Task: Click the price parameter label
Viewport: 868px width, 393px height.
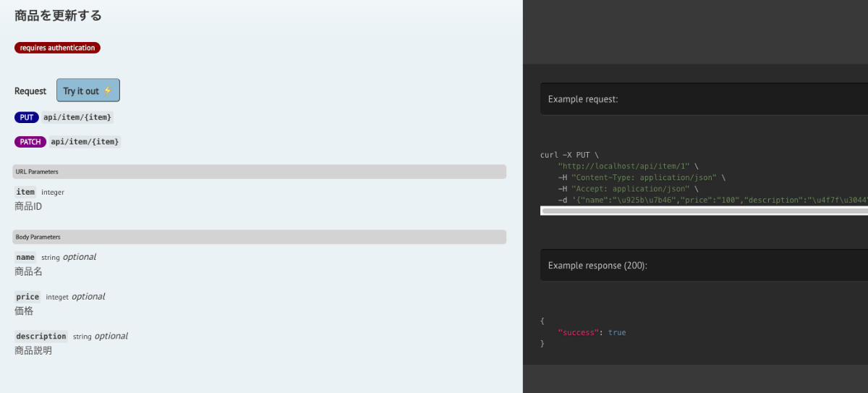Action: 27,297
